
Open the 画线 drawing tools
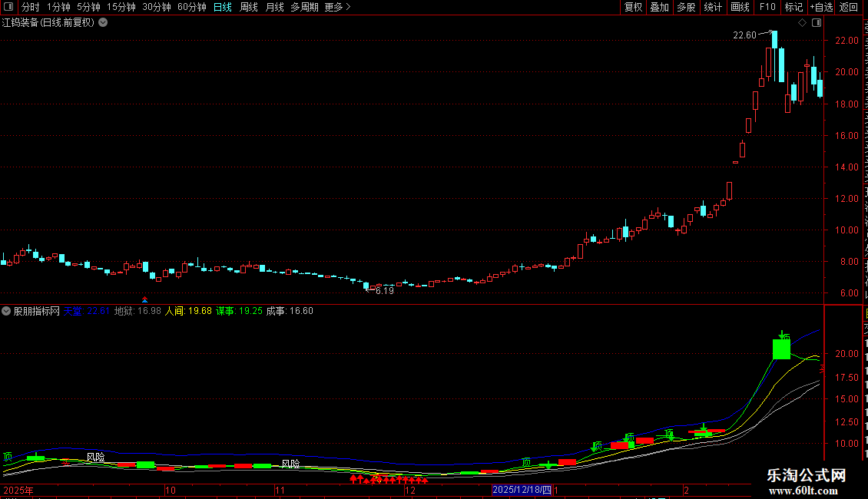point(740,7)
